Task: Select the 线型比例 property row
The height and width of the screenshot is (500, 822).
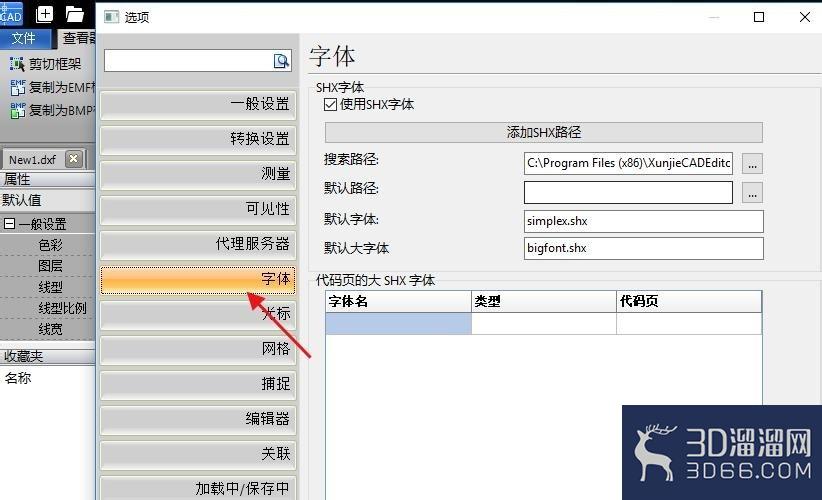Action: coord(48,308)
